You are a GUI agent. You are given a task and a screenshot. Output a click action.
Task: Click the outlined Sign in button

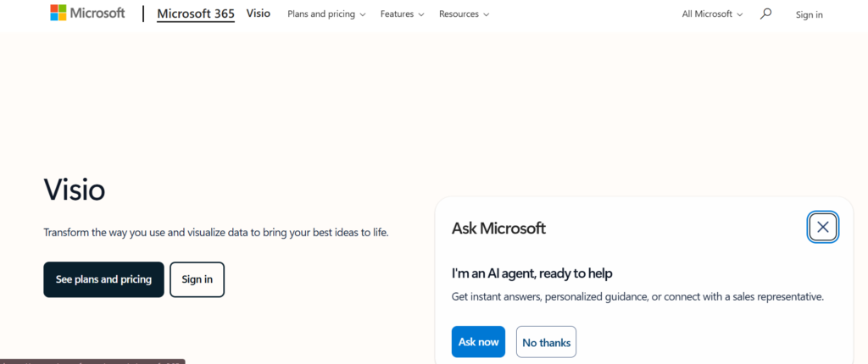point(197,279)
